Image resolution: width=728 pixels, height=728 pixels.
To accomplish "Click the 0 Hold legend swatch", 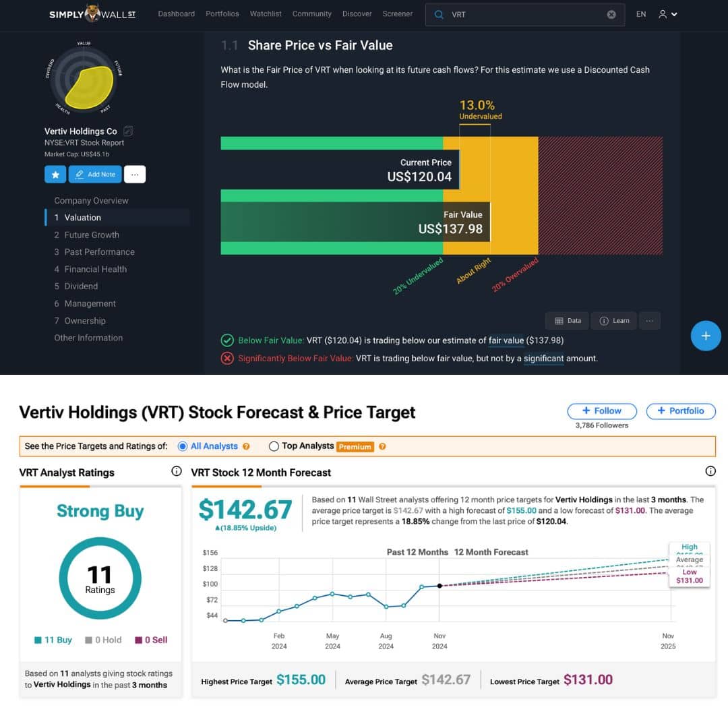I will click(89, 640).
